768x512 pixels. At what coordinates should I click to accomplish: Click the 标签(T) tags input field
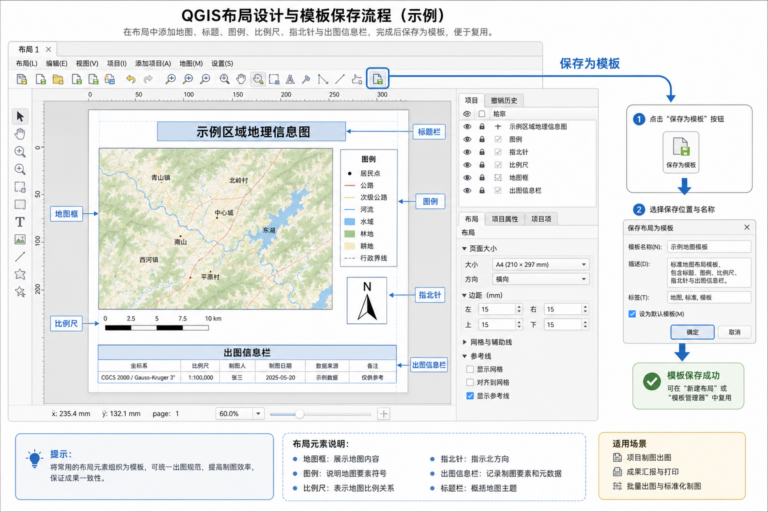pos(709,297)
